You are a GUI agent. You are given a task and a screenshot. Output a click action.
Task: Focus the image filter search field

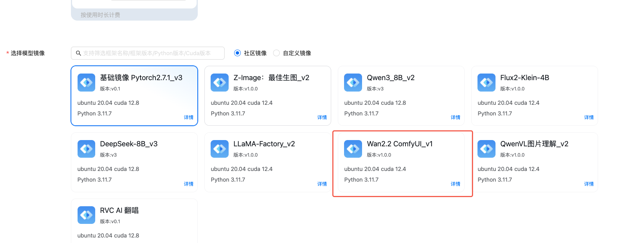(151, 53)
